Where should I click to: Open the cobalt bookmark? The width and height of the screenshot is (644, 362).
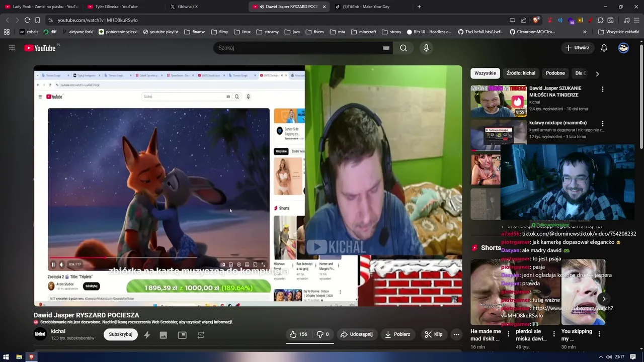tap(29, 32)
